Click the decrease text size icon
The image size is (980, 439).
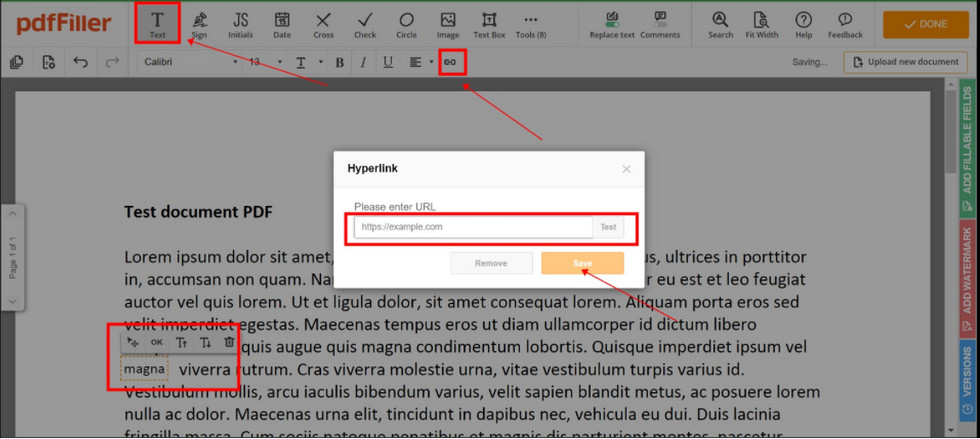205,342
